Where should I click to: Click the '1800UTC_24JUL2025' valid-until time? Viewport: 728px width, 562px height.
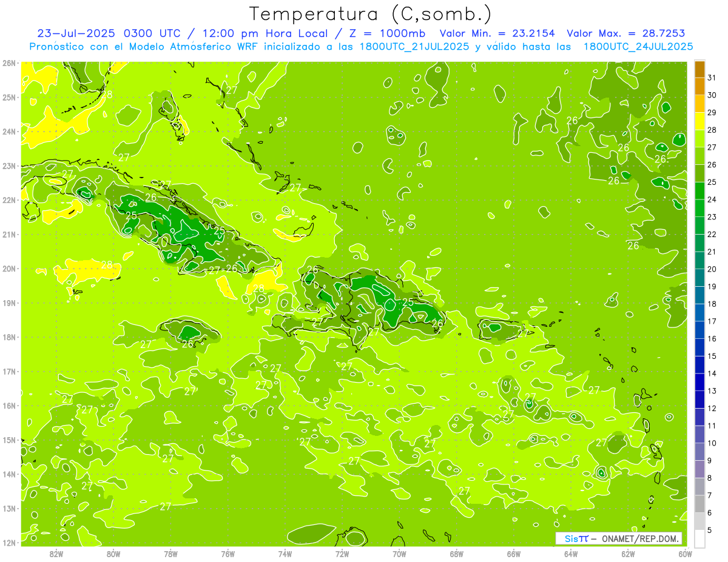click(638, 47)
